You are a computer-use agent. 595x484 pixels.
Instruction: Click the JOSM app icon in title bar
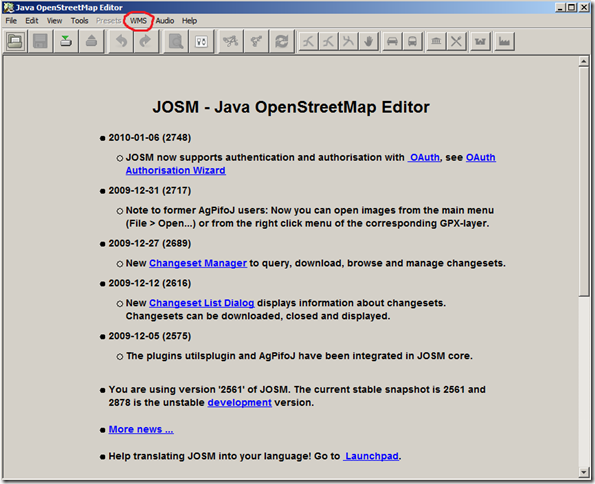click(8, 7)
